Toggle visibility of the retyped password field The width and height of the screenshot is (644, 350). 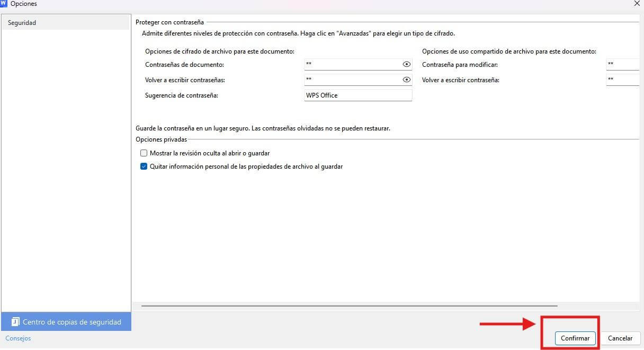point(406,79)
